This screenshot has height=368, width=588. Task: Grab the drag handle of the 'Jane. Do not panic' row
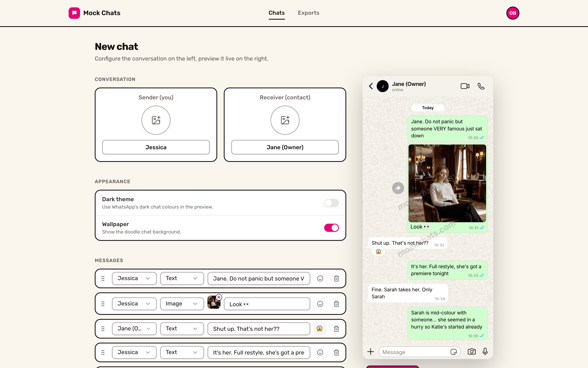[x=103, y=278]
